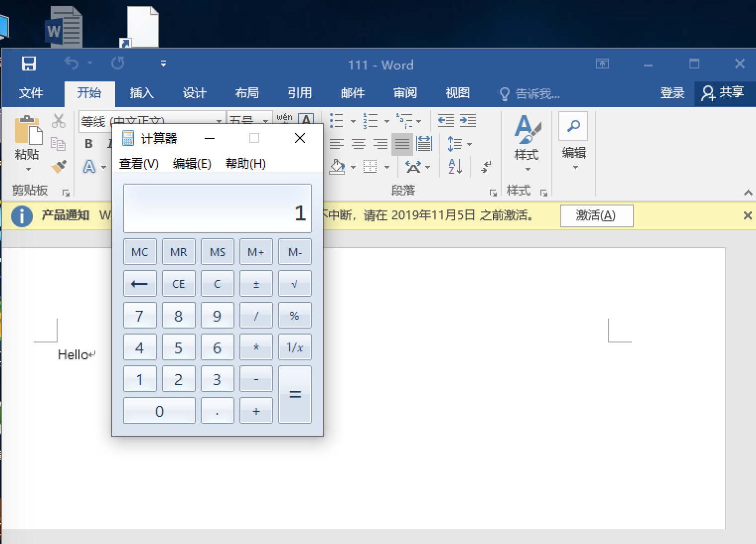Switch to the 视图 ribbon tab
Image resolution: width=756 pixels, height=544 pixels.
click(x=457, y=93)
